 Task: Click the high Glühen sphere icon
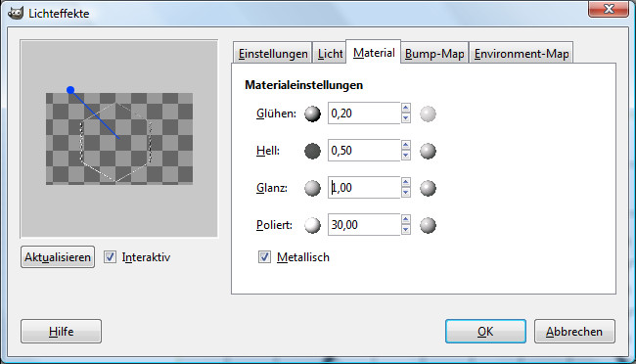tap(428, 114)
